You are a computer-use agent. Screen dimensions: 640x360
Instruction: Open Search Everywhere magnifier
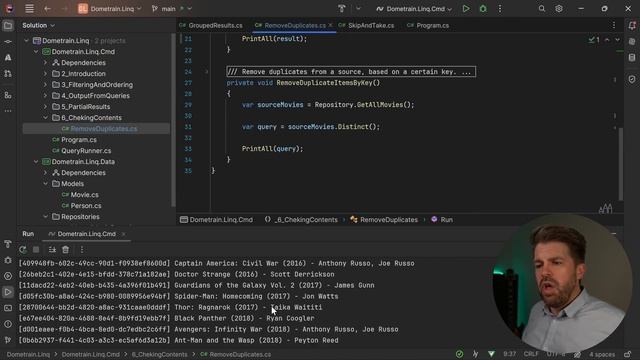[542, 9]
